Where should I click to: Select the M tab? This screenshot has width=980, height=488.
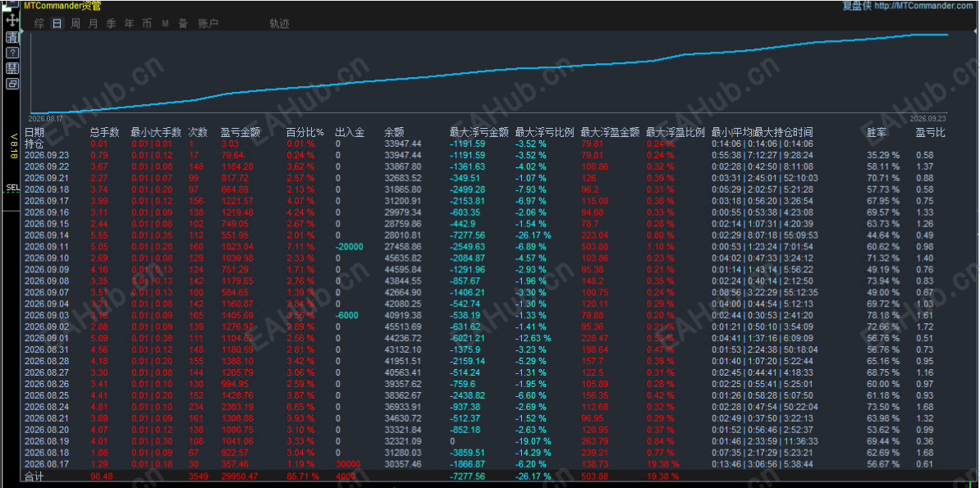click(166, 24)
